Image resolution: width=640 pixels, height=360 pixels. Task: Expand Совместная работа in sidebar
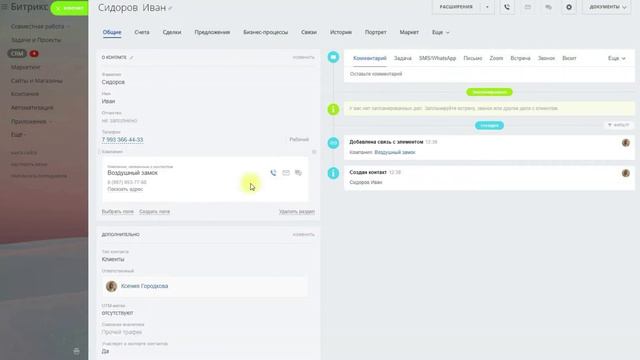40,27
